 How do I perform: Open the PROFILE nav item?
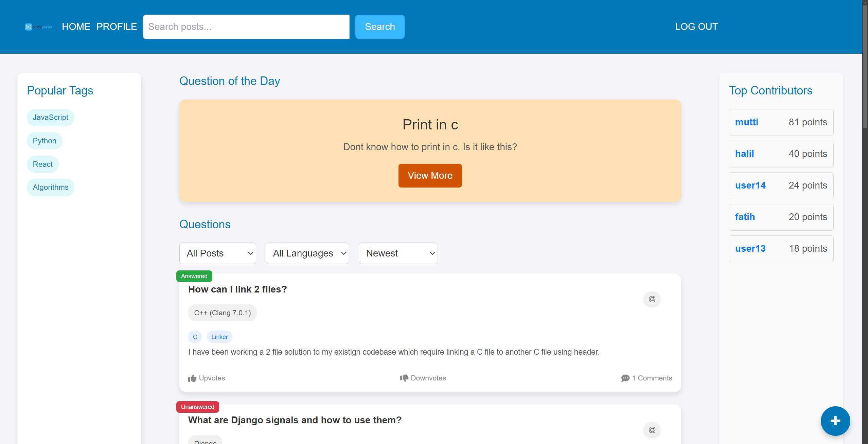[x=117, y=26]
